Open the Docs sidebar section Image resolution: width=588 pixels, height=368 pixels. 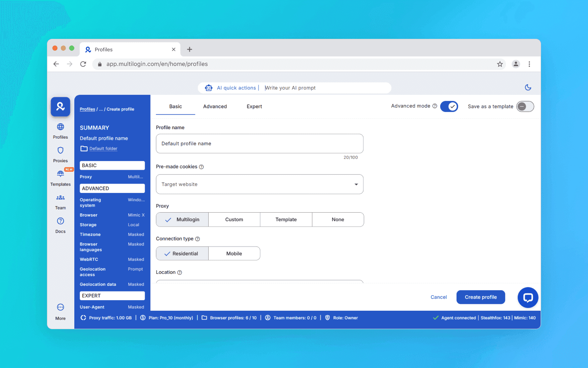[60, 226]
